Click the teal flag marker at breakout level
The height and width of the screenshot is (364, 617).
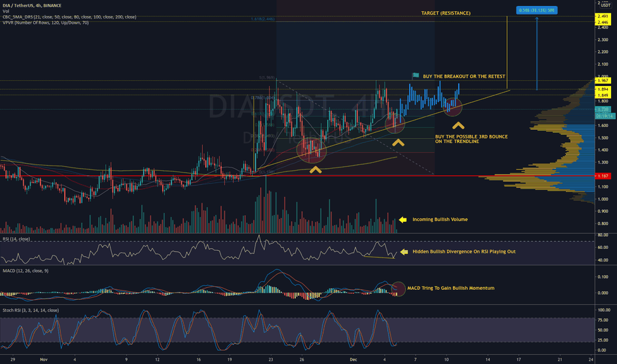pos(416,75)
